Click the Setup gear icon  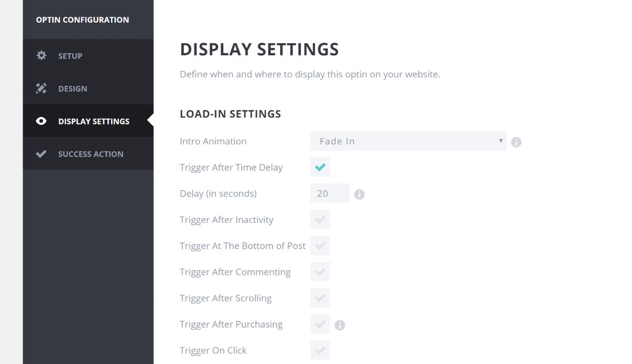click(41, 55)
